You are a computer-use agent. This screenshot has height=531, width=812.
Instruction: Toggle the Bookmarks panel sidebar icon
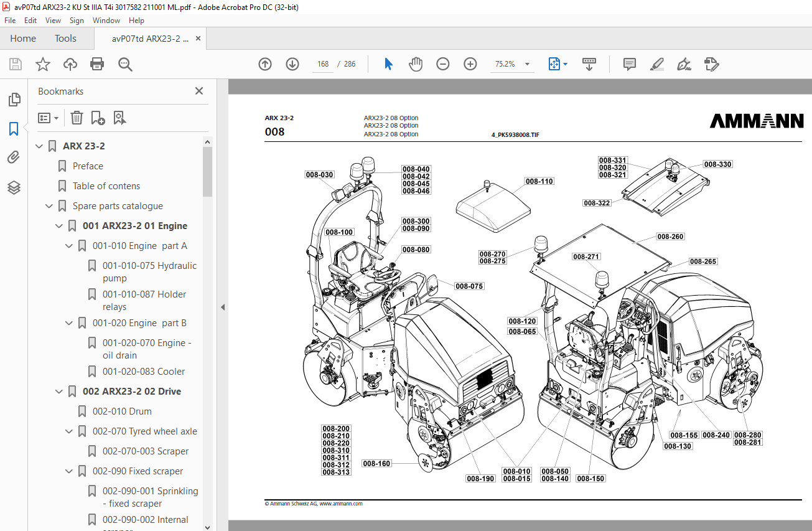pyautogui.click(x=14, y=129)
